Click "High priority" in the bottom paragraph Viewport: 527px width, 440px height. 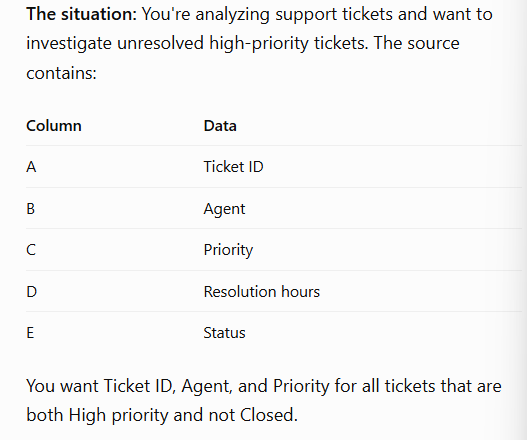pyautogui.click(x=119, y=415)
